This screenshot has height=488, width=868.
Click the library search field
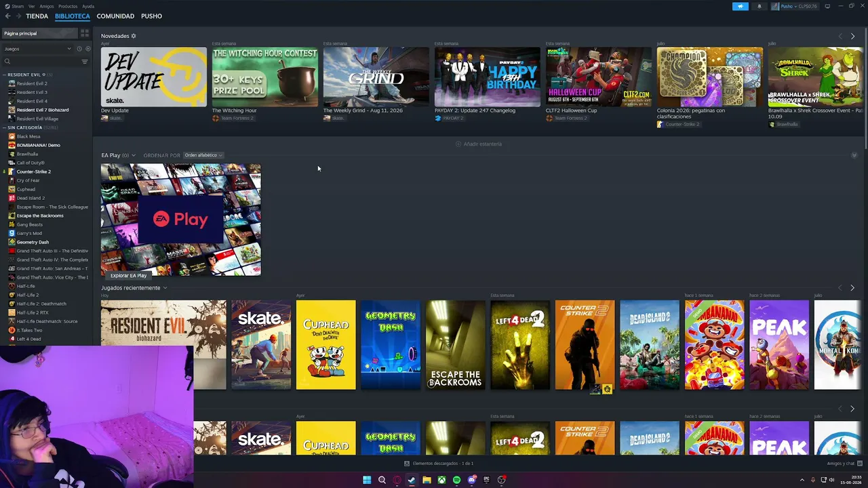click(42, 62)
